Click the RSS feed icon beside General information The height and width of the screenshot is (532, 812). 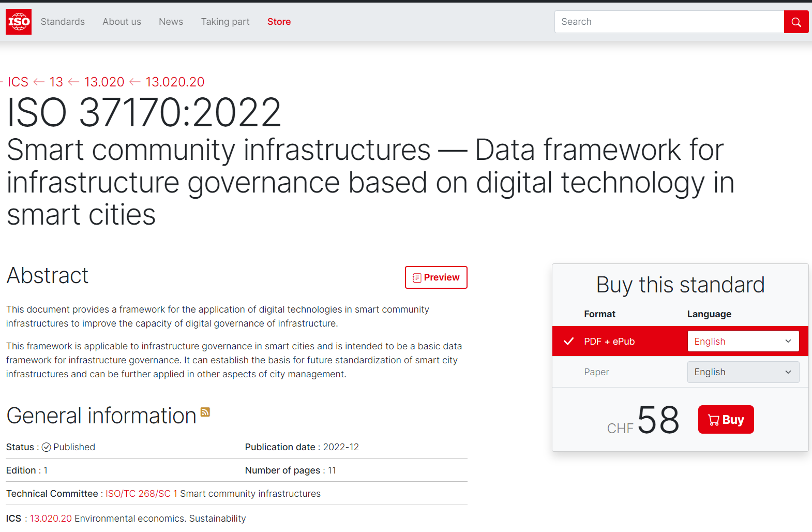[205, 412]
